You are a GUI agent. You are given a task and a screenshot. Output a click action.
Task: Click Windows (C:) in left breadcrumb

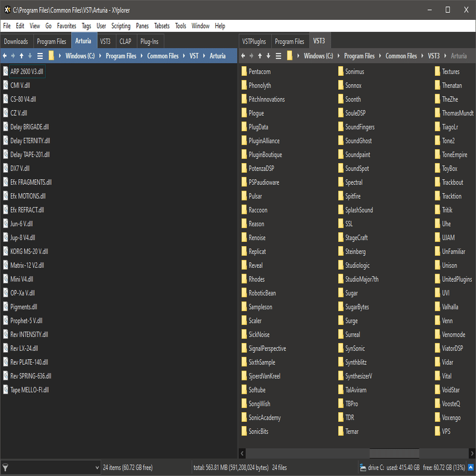click(80, 56)
